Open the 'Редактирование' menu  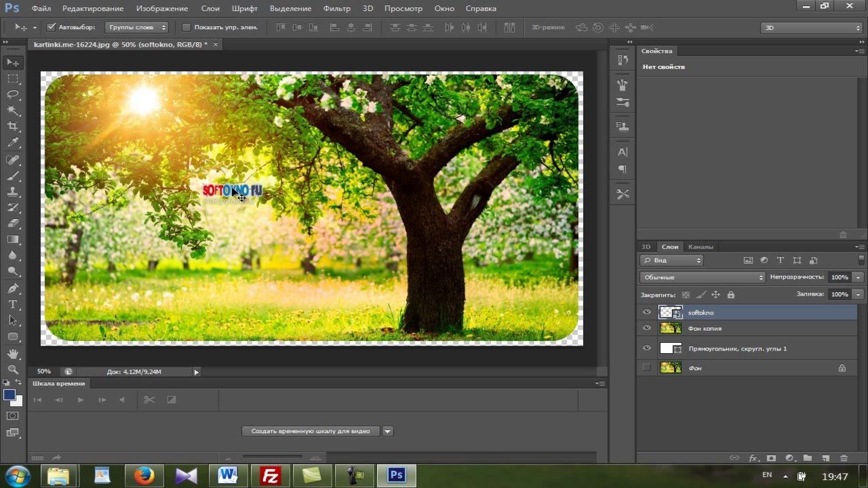click(93, 9)
